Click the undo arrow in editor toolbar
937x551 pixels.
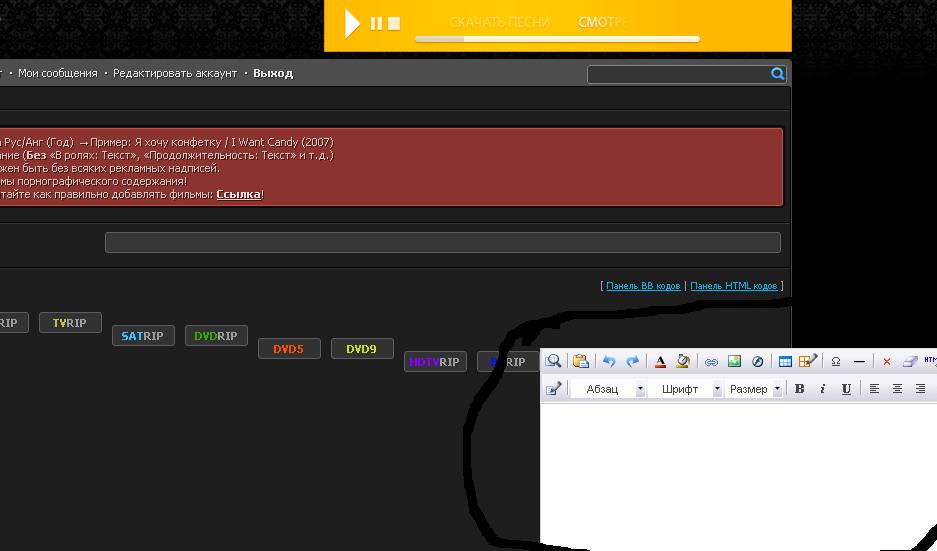608,362
